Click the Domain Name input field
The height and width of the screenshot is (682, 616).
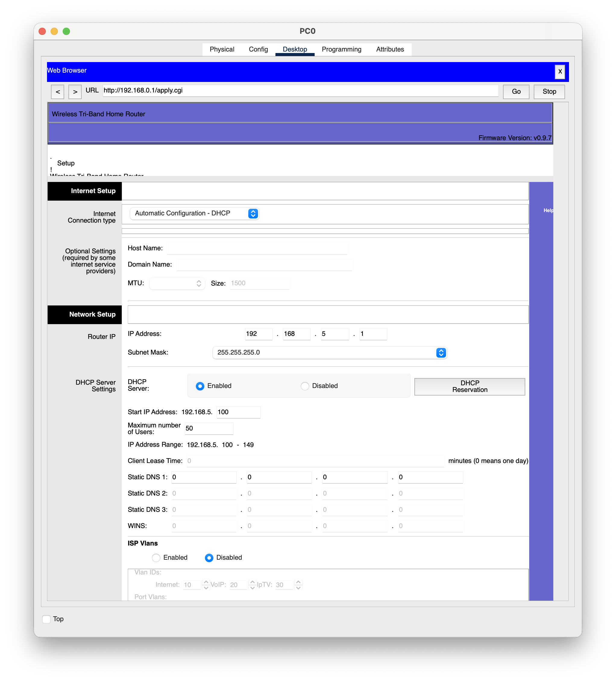pyautogui.click(x=264, y=264)
